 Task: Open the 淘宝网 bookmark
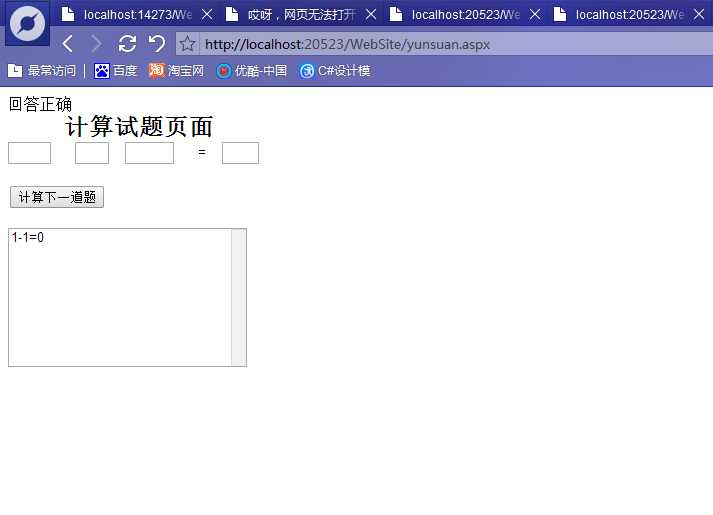pyautogui.click(x=176, y=70)
